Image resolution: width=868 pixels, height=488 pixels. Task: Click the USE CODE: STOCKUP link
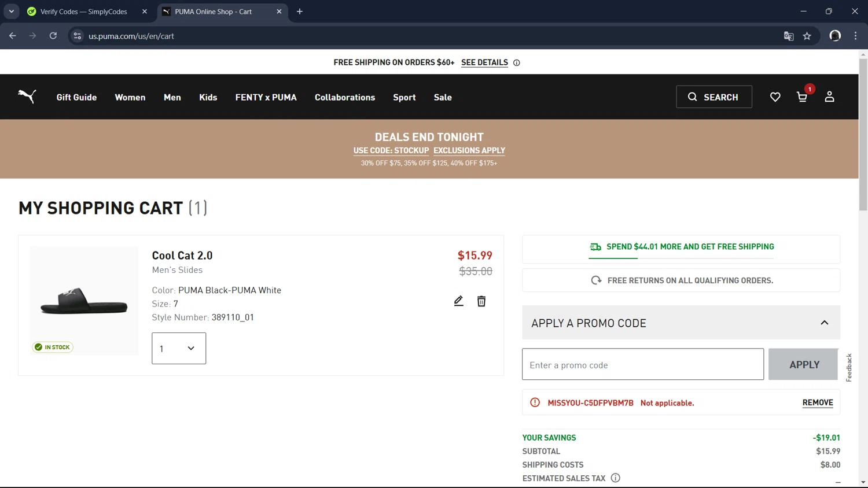coord(391,150)
